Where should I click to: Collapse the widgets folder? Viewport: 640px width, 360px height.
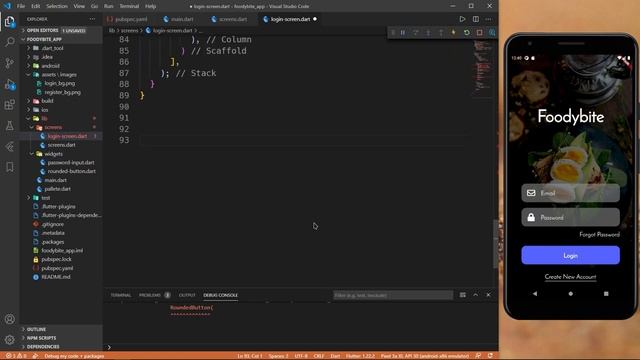61,154
